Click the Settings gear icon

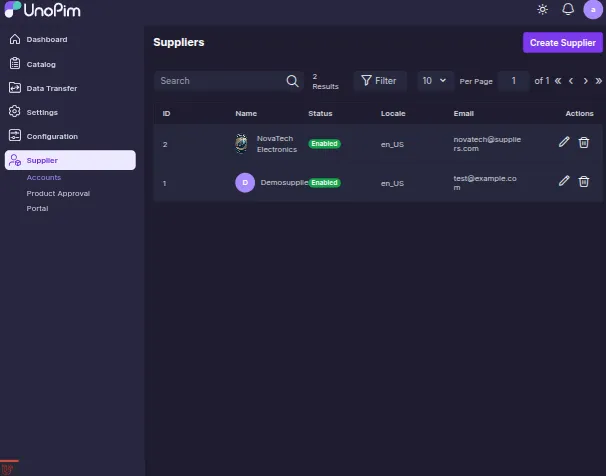pyautogui.click(x=15, y=111)
